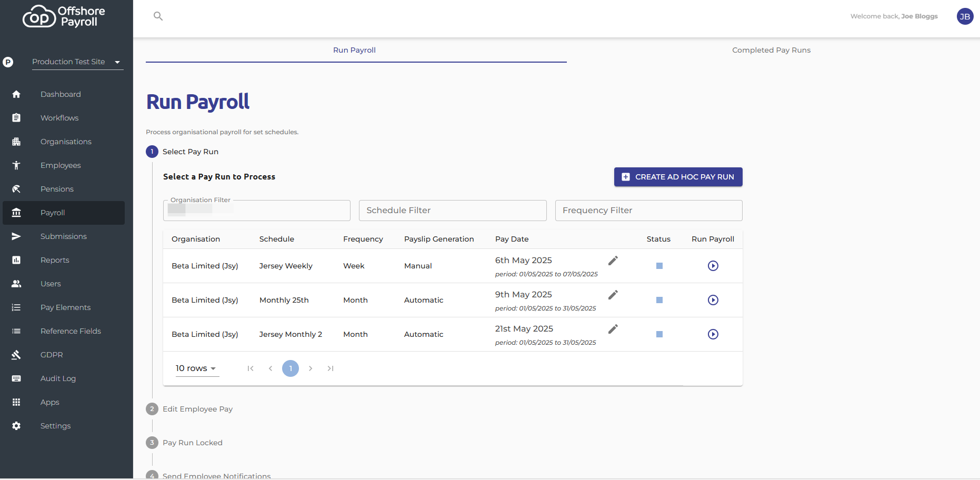
Task: Open the Frequency Filter dropdown
Action: click(648, 211)
